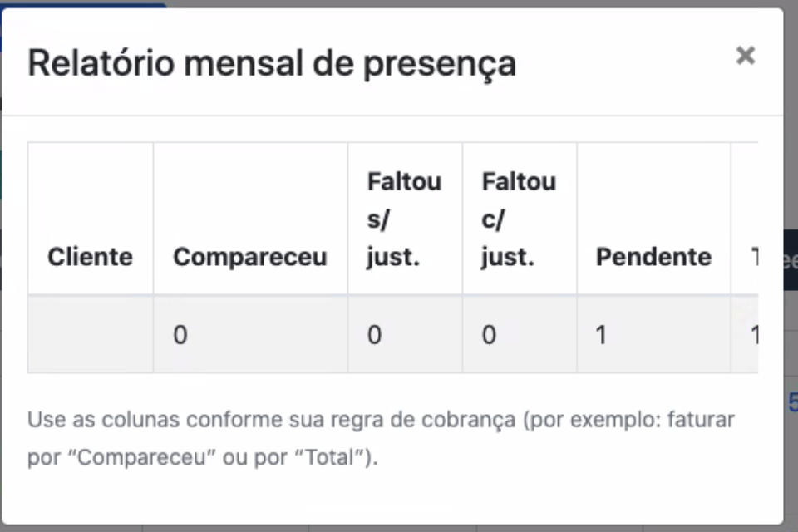Click the dimmed backdrop below the dialog
This screenshot has width=798, height=532.
point(399,528)
